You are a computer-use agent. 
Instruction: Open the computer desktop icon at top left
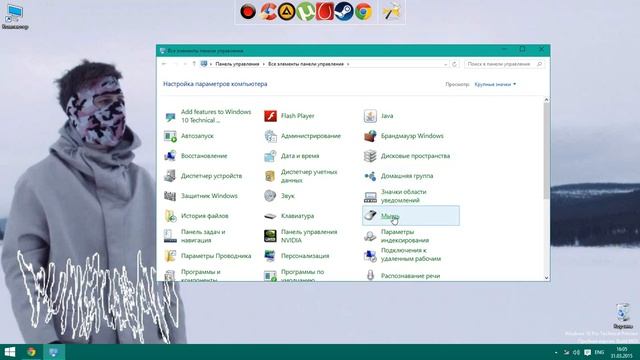pyautogui.click(x=15, y=17)
